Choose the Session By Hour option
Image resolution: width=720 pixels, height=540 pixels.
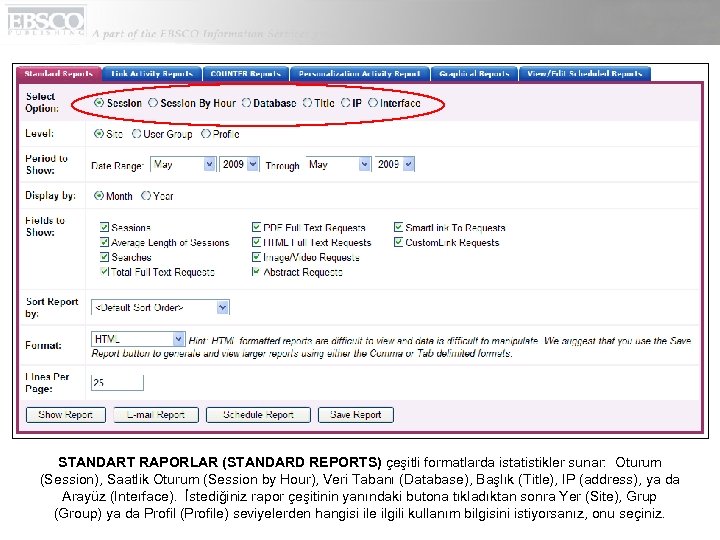(x=153, y=103)
